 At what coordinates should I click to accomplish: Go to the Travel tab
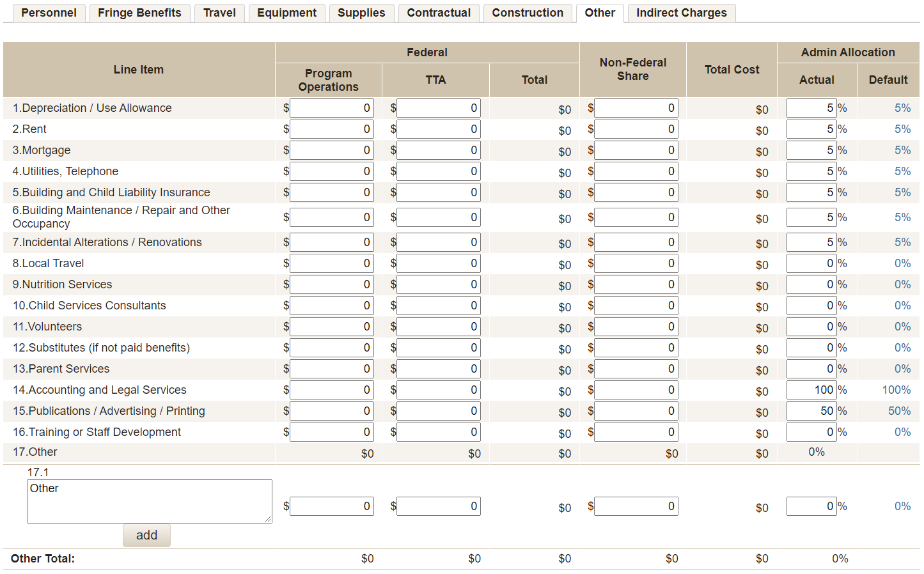(219, 13)
